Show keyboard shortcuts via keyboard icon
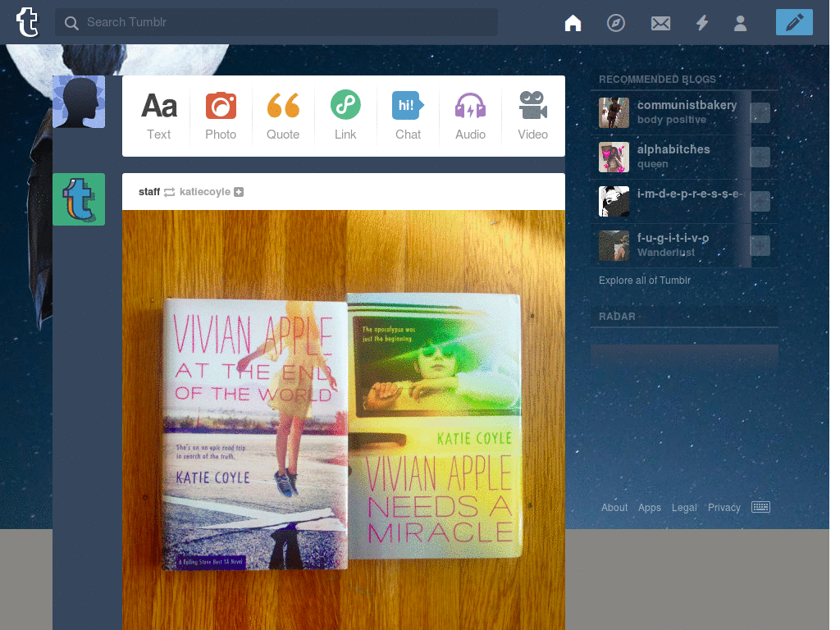This screenshot has width=840, height=630. [760, 507]
